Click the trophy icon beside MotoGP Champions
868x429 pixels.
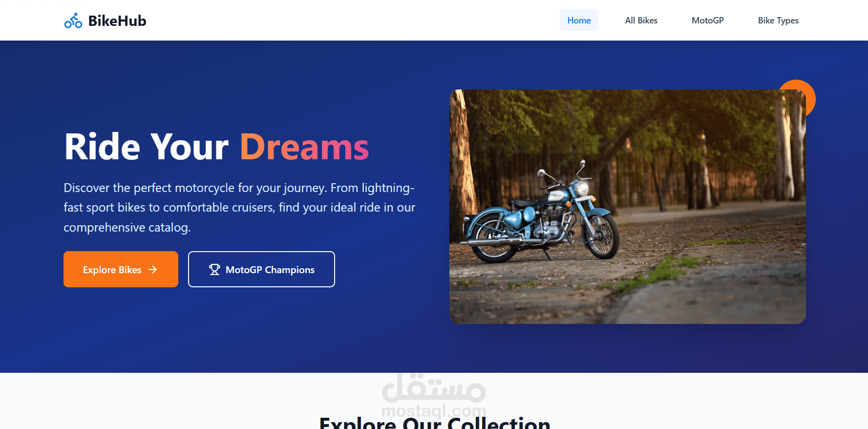[x=214, y=269]
